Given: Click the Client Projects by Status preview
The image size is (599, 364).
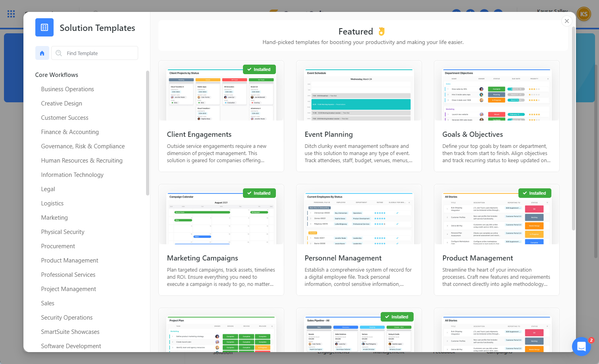Looking at the screenshot, I should click(x=221, y=95).
